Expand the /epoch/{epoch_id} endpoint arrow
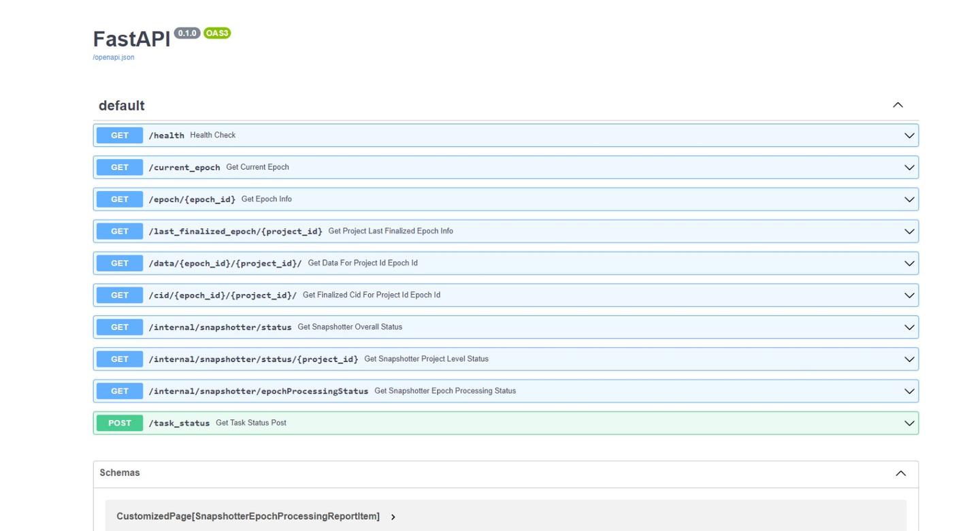The width and height of the screenshot is (980, 531). tap(909, 199)
